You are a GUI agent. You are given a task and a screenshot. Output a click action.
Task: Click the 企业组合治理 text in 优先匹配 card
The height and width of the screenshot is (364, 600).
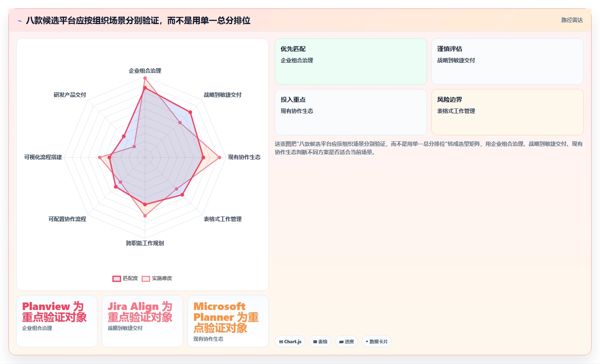pos(297,60)
